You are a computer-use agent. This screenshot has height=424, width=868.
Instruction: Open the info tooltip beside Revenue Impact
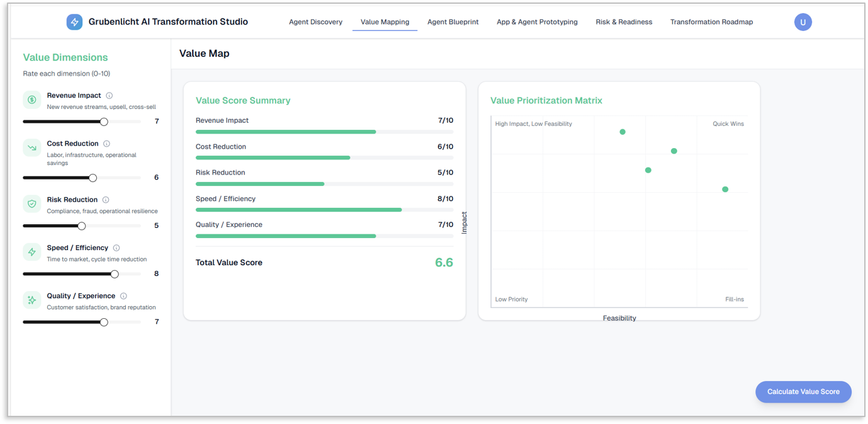pos(110,96)
